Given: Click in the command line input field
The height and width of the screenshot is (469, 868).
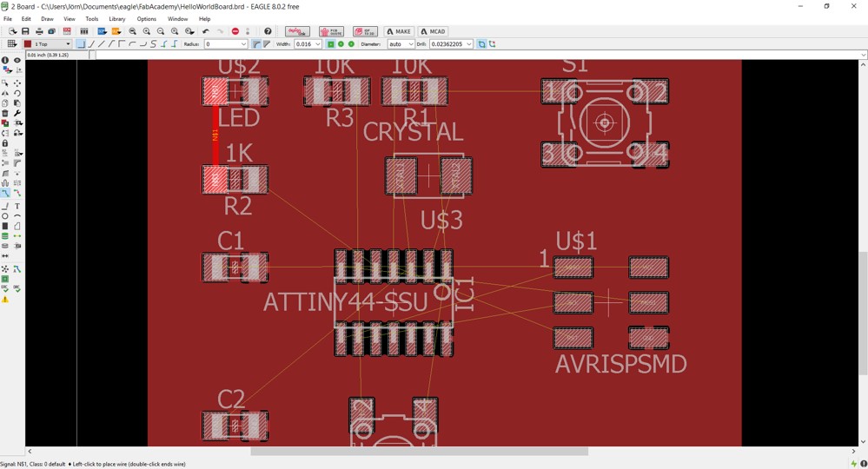Looking at the screenshot, I should (x=476, y=55).
